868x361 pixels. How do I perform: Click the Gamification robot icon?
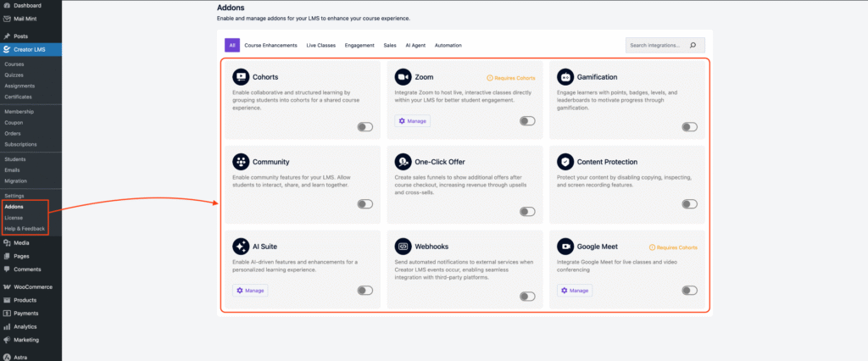tap(565, 77)
